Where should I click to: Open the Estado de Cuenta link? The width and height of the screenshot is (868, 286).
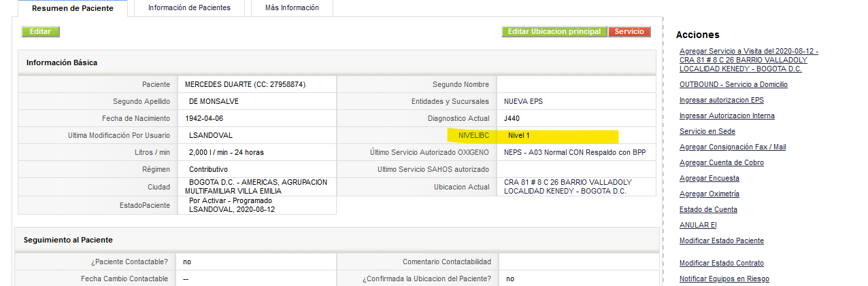click(x=708, y=209)
